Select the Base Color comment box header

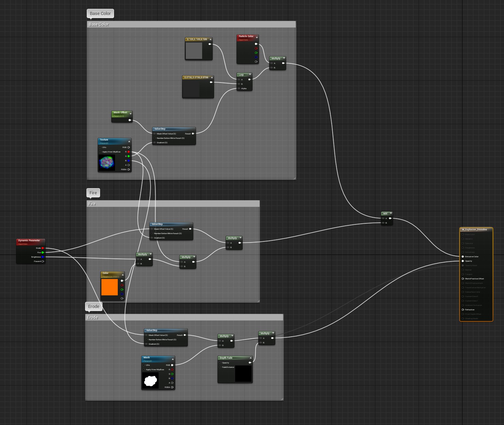[191, 24]
